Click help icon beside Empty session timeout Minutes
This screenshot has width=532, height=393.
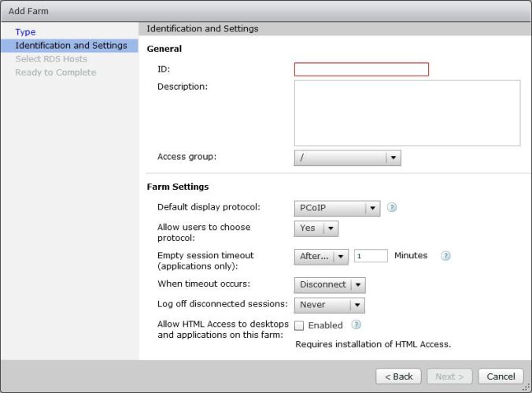pyautogui.click(x=445, y=256)
